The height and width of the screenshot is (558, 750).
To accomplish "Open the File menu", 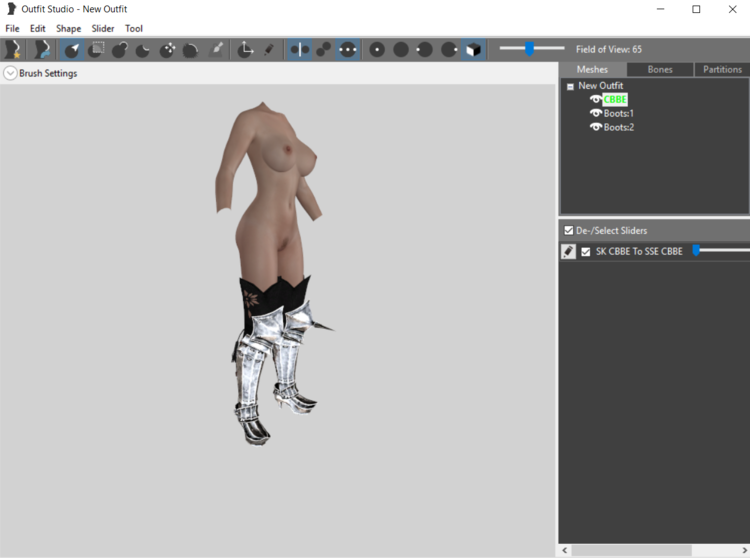I will (x=12, y=28).
